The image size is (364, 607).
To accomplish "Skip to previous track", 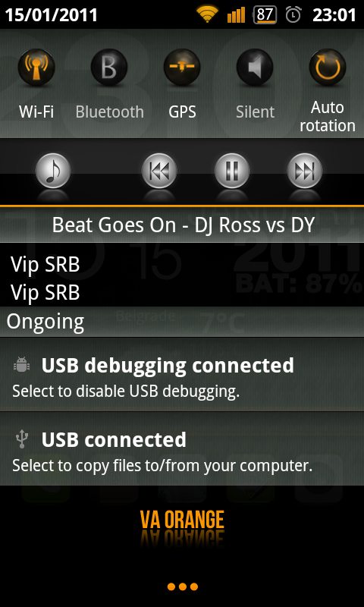I will coord(159,171).
